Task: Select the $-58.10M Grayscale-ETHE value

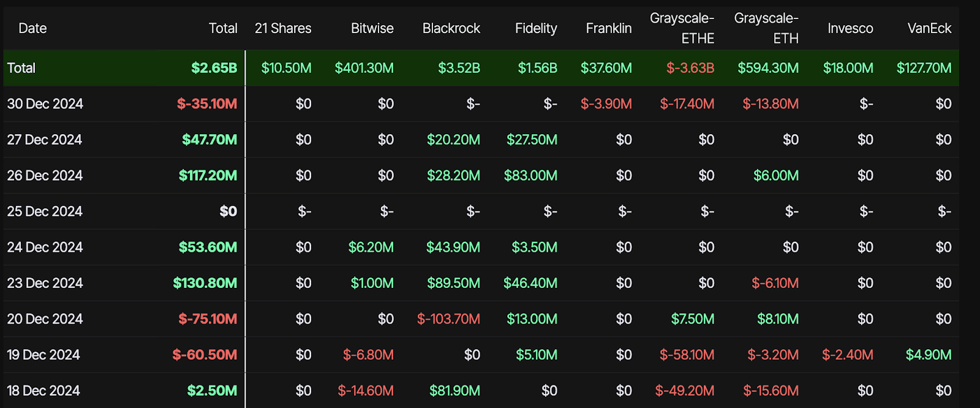Action: 687,355
